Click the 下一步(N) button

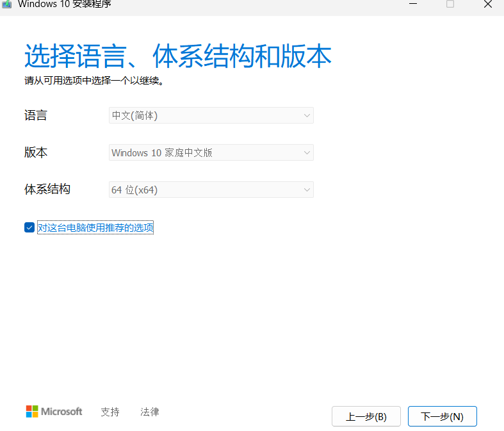[443, 416]
